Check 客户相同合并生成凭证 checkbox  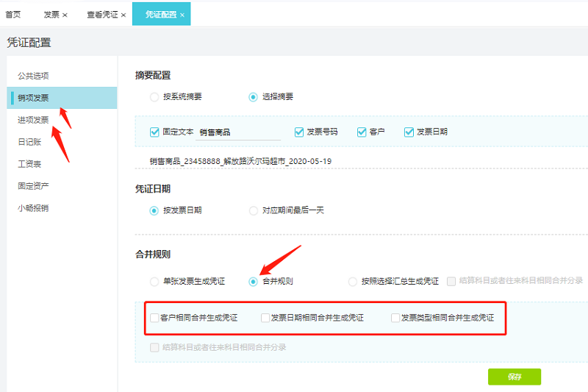154,318
